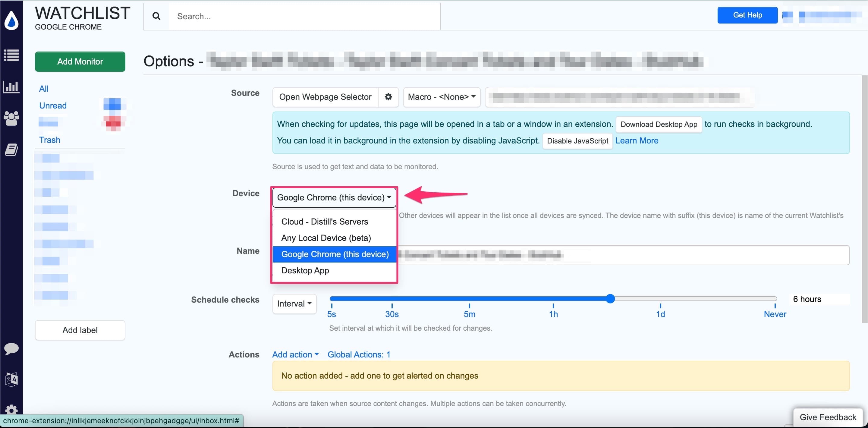
Task: Click the language translate icon in sidebar
Action: (x=11, y=379)
